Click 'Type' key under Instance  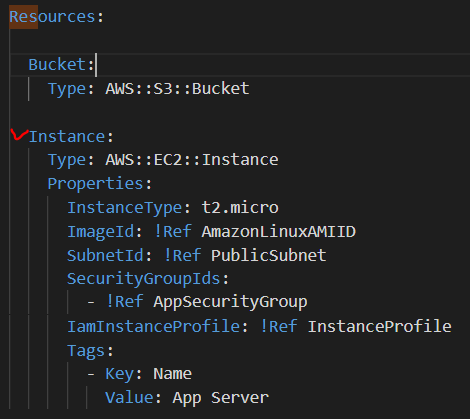pyautogui.click(x=67, y=160)
